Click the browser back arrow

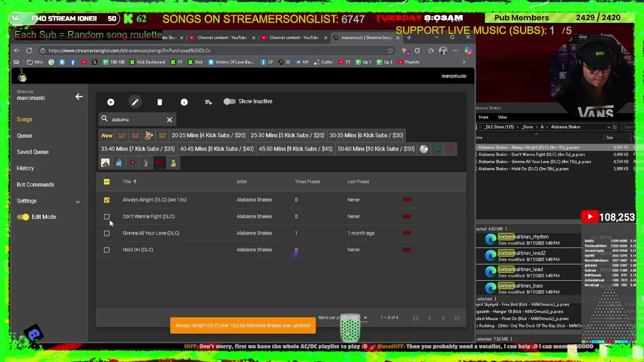click(17, 50)
